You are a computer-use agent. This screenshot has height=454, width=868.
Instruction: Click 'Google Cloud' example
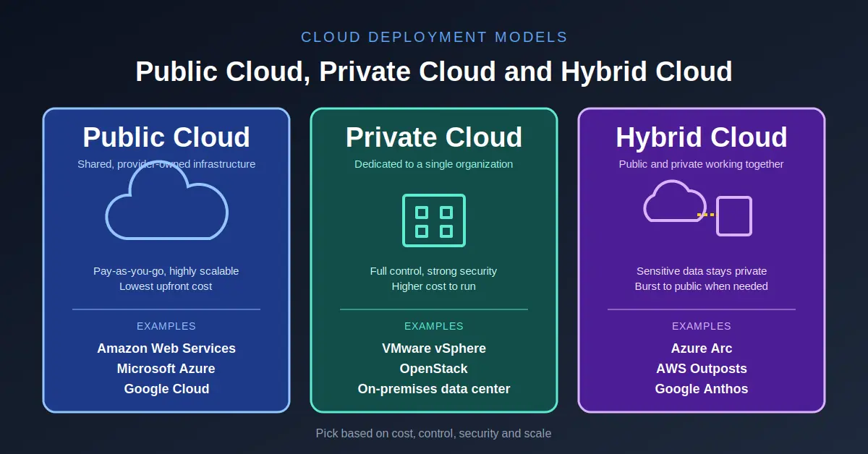(x=166, y=389)
